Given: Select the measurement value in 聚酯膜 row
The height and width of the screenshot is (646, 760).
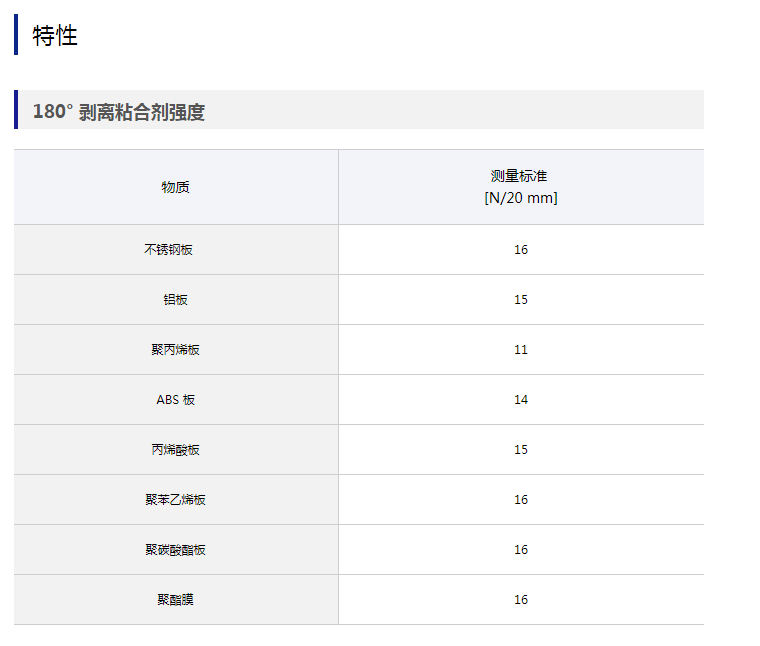Looking at the screenshot, I should coord(521,599).
